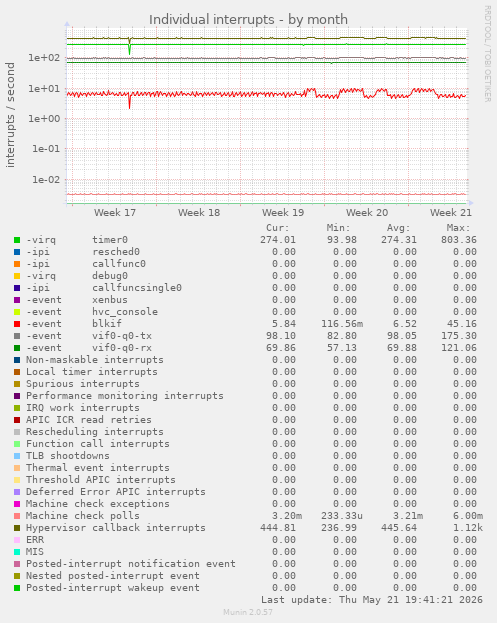Viewport: 497px width, 623px height.
Task: Click the Munin 2.0.57 footer text
Action: 248,612
